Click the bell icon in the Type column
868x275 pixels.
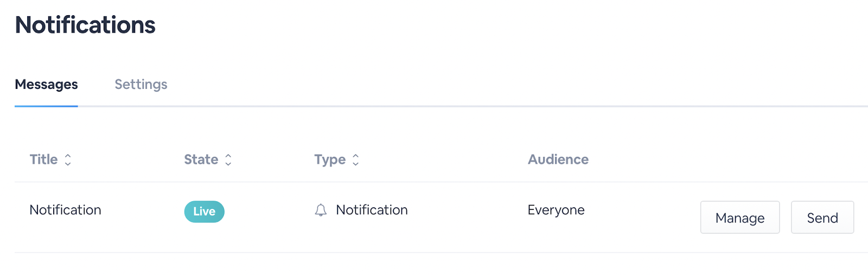[321, 210]
